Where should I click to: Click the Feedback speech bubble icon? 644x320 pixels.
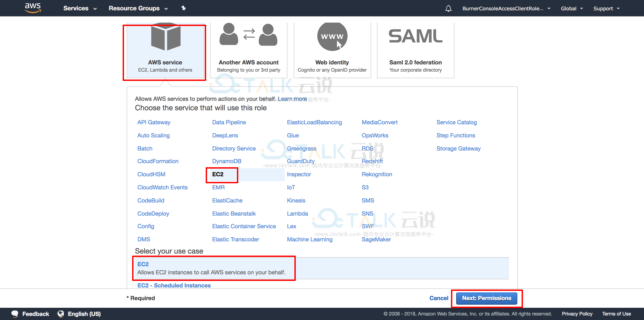tap(15, 314)
